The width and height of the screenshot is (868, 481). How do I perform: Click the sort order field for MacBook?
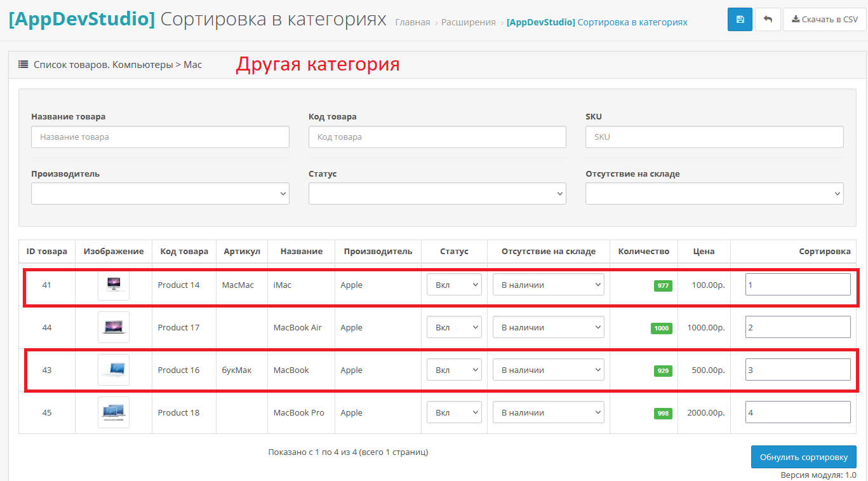click(x=798, y=370)
